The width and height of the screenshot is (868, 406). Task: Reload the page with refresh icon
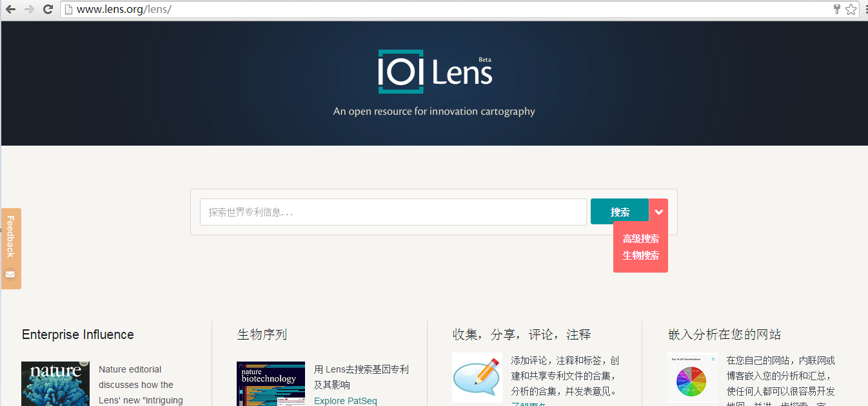[48, 9]
